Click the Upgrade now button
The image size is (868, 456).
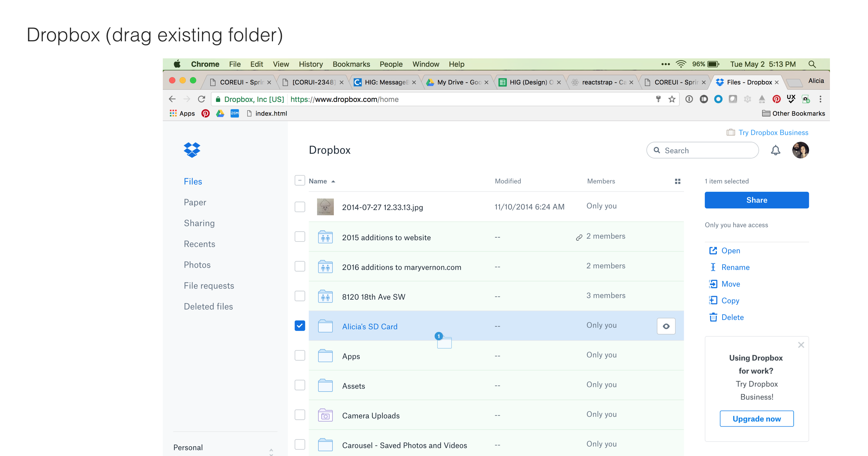click(x=757, y=419)
